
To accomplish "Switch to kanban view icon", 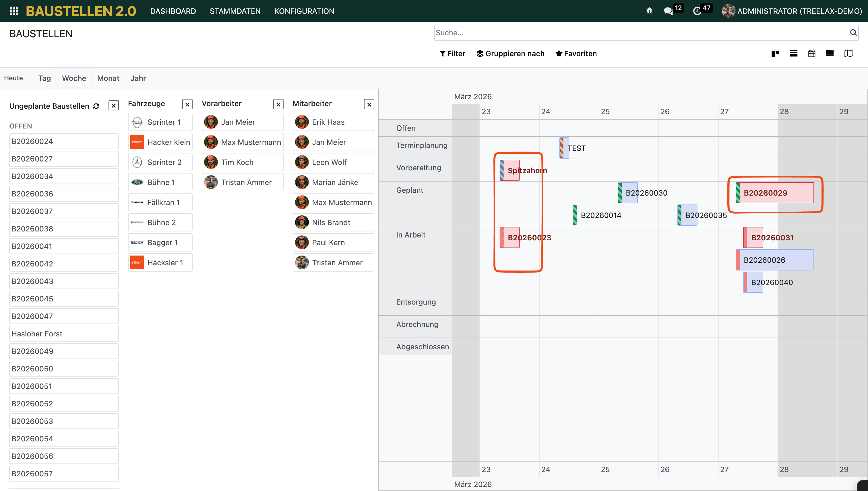I will 775,53.
